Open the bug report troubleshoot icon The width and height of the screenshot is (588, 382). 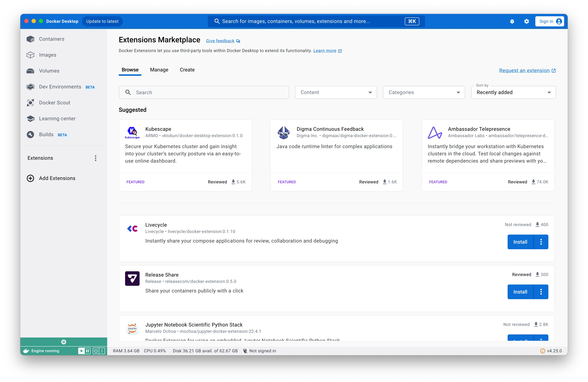point(512,22)
